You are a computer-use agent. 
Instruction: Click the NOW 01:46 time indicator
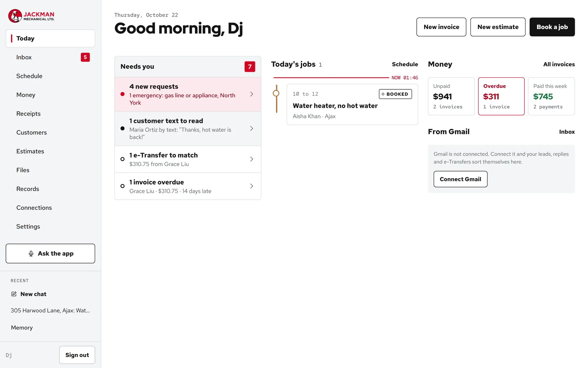pyautogui.click(x=405, y=78)
